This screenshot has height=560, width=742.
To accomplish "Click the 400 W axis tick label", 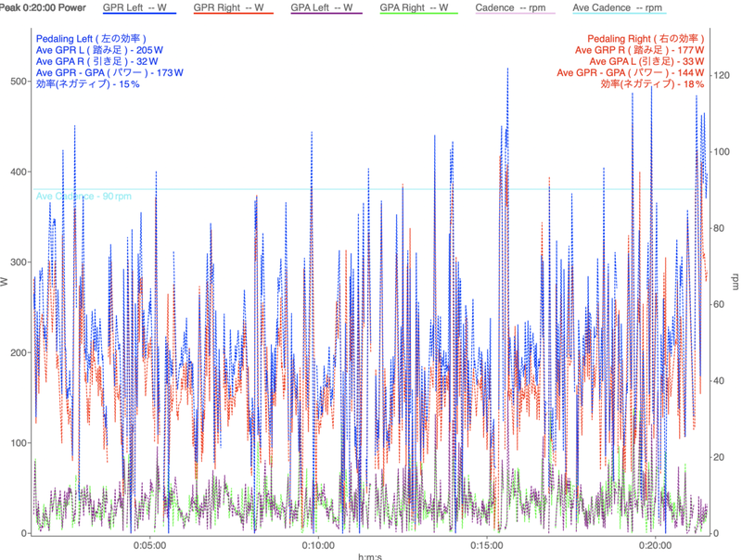I will (x=19, y=172).
